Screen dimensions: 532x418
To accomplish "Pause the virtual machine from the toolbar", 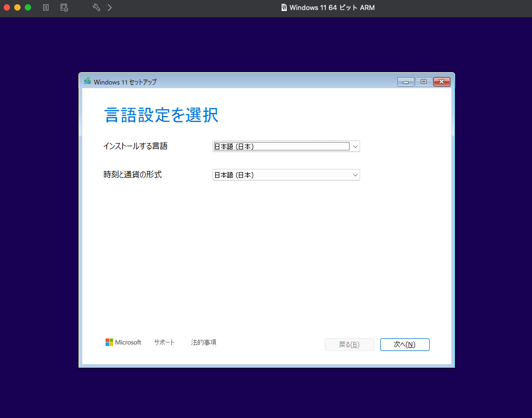I will (x=46, y=7).
